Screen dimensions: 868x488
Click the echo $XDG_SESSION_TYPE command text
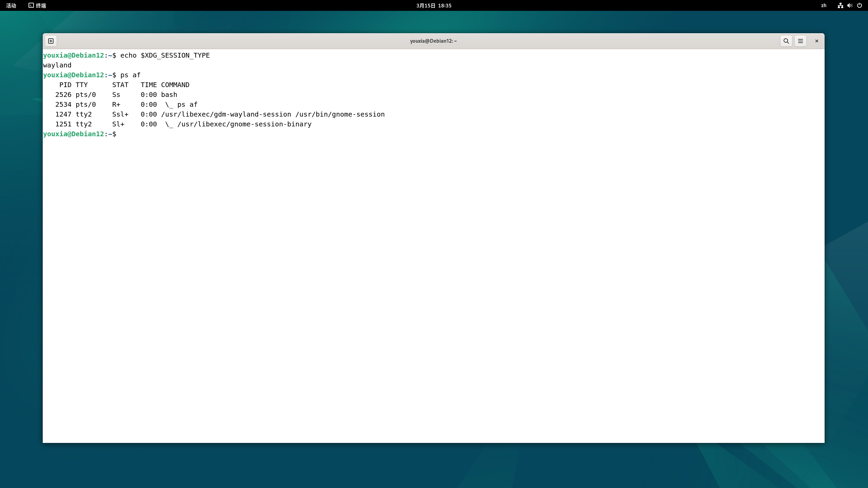[x=165, y=55]
